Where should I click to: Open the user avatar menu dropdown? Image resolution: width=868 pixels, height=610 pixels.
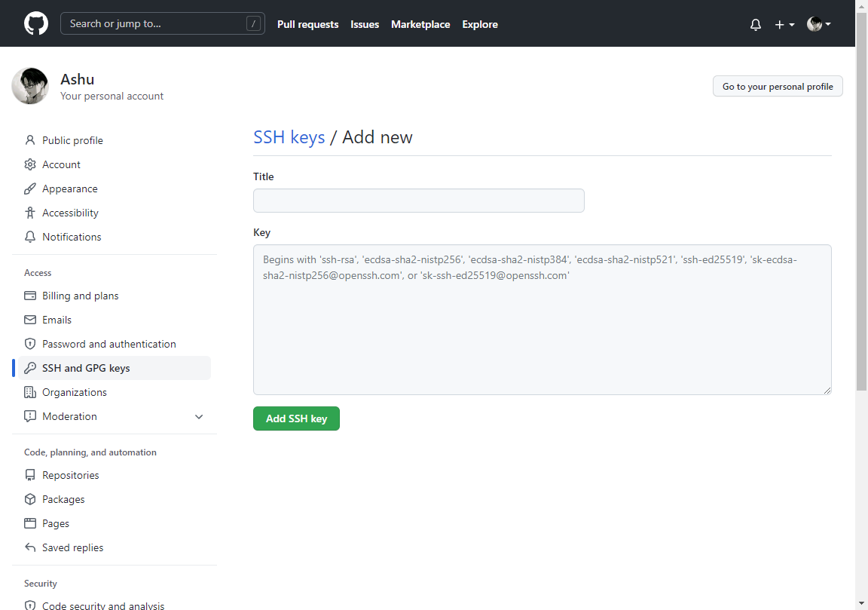819,24
